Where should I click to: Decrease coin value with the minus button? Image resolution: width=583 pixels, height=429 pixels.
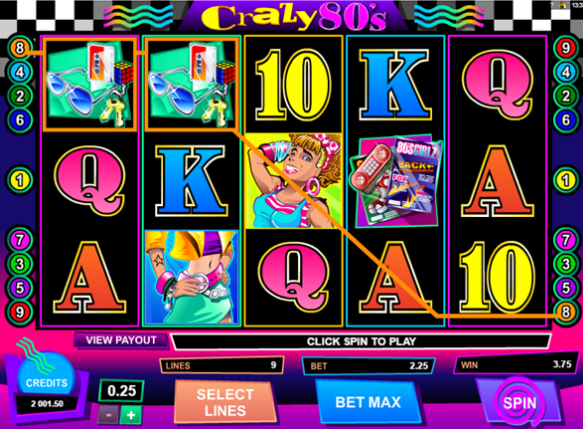(x=109, y=415)
